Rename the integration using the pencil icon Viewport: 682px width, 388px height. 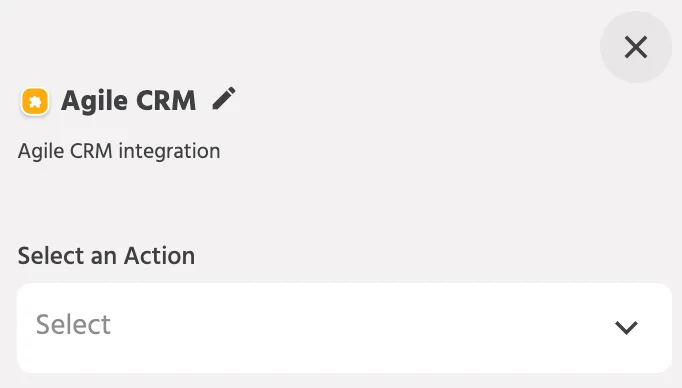coord(224,98)
